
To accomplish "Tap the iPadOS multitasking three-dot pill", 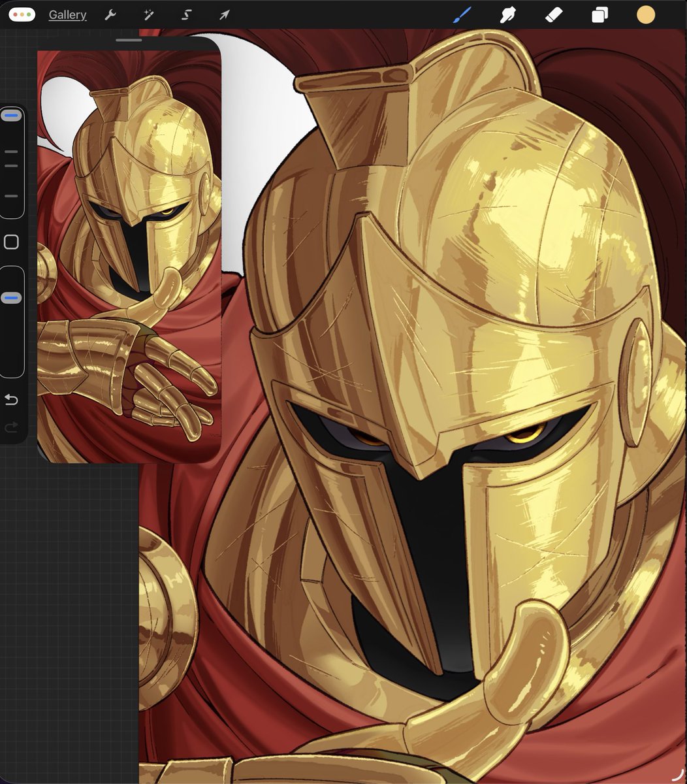I will click(x=22, y=14).
